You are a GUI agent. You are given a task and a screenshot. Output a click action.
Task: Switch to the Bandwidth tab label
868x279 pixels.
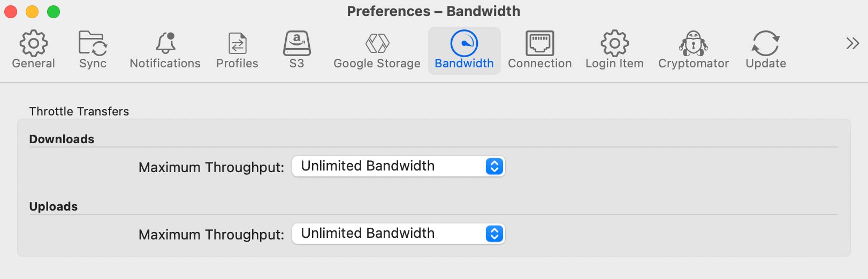pos(464,63)
